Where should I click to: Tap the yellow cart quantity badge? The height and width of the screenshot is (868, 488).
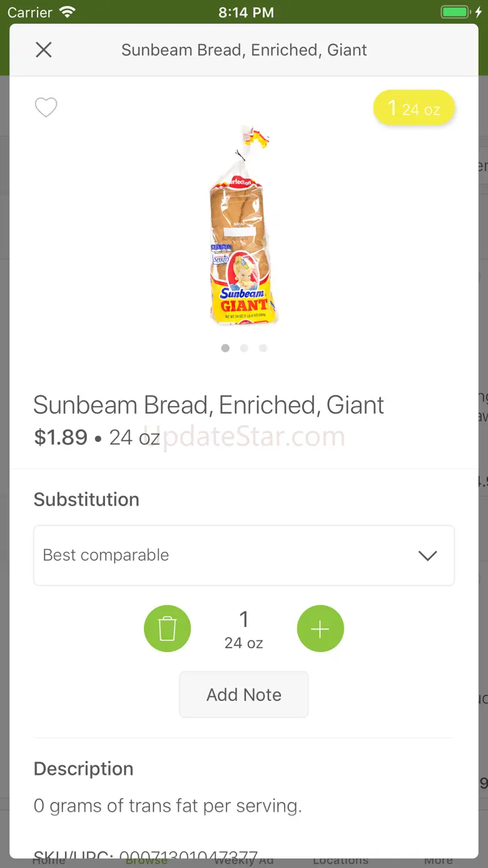click(x=414, y=108)
